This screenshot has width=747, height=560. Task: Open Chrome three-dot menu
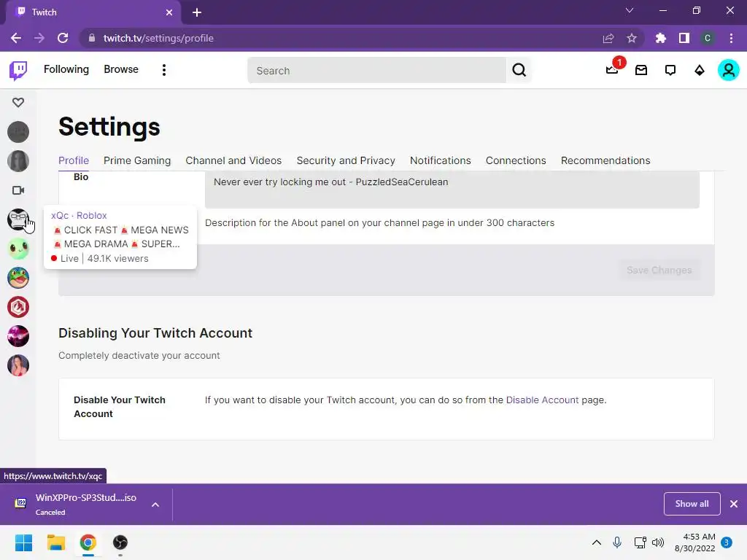pyautogui.click(x=731, y=38)
